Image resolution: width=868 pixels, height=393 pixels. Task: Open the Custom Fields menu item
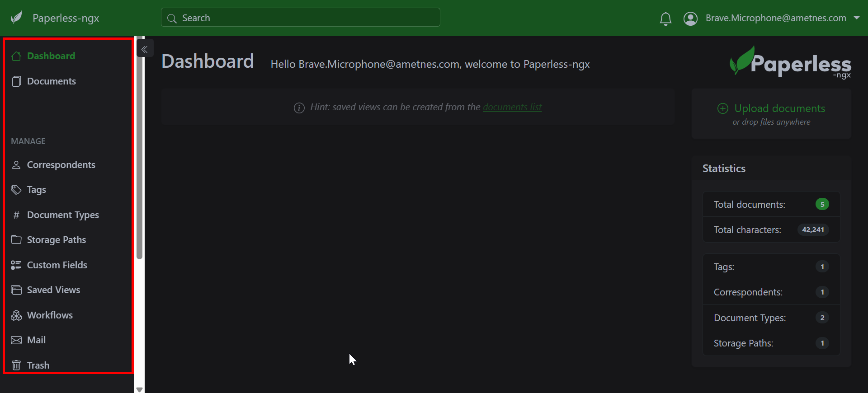click(57, 265)
